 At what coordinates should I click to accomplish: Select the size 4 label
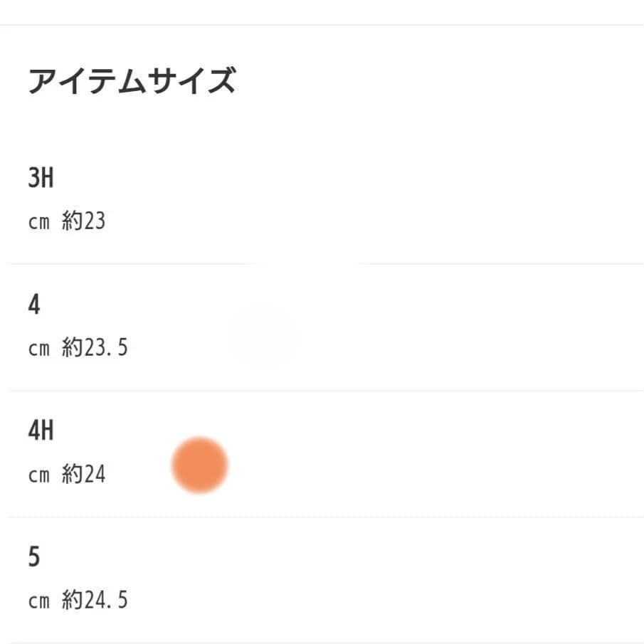tap(34, 305)
